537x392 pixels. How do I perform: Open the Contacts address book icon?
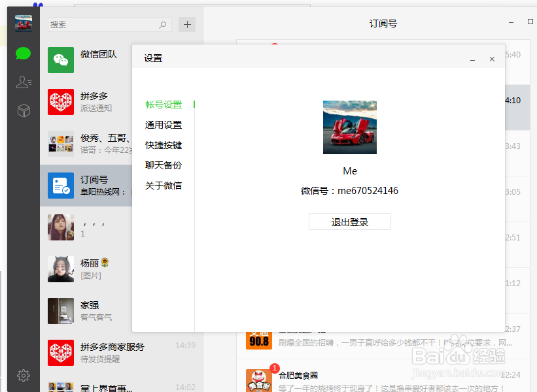[x=23, y=82]
